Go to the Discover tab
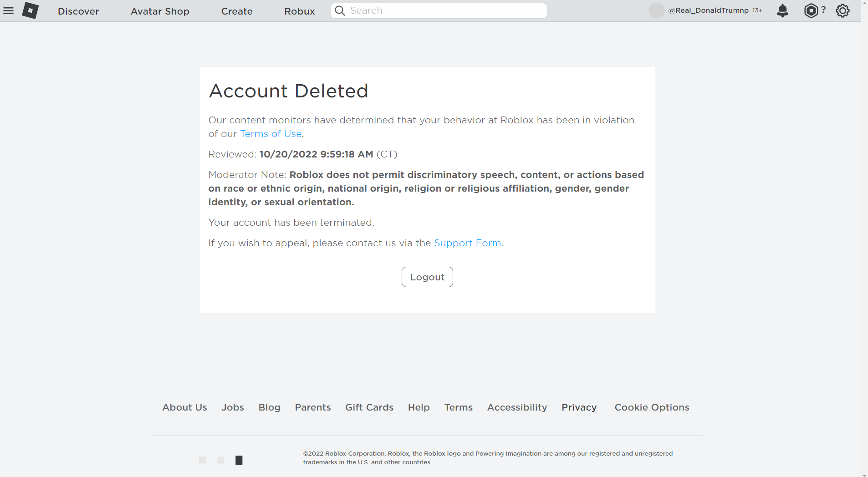Image resolution: width=868 pixels, height=477 pixels. coord(78,11)
